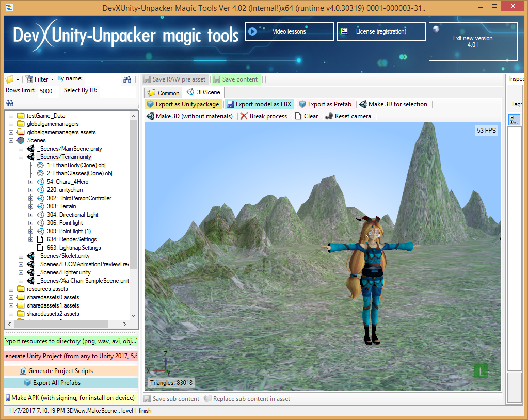
Task: Expand the testGame_Data folder node
Action: coord(11,116)
